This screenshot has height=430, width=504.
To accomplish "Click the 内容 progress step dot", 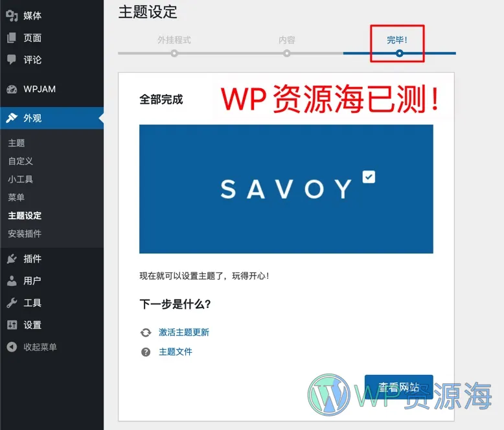I will pyautogui.click(x=287, y=53).
